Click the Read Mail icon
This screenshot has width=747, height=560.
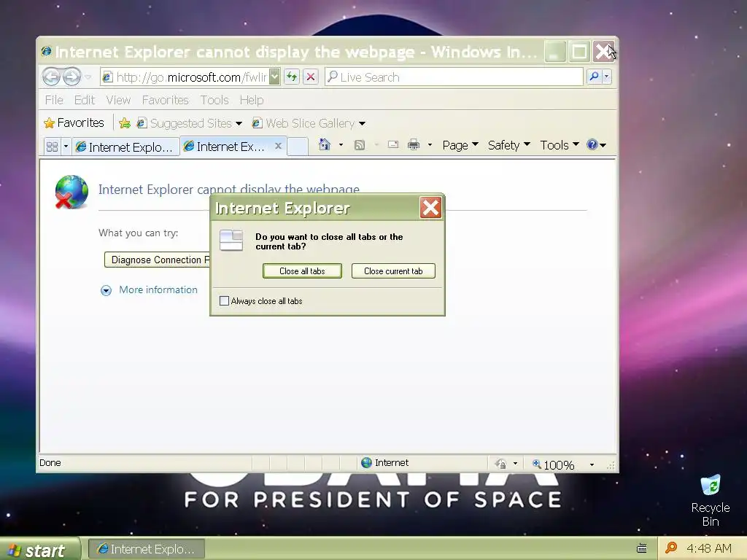(393, 145)
